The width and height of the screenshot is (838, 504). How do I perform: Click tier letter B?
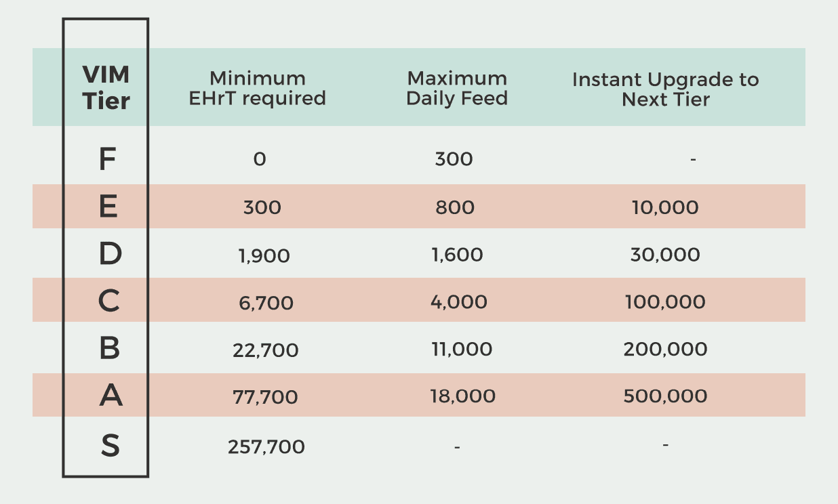coord(109,348)
